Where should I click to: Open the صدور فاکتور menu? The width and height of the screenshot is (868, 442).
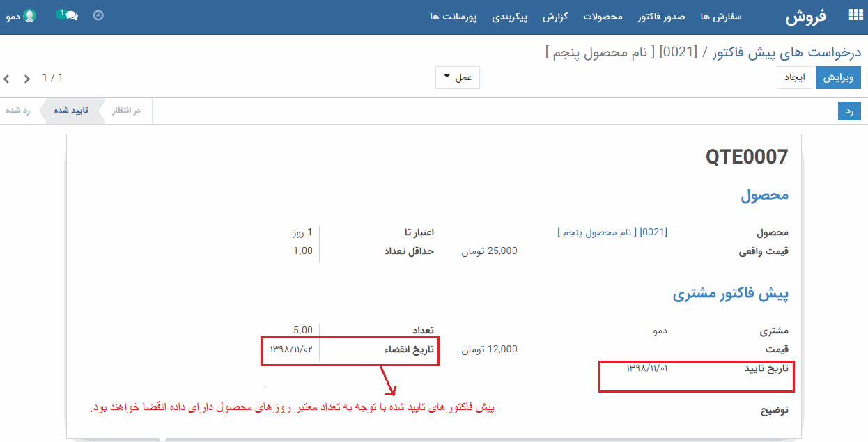tap(661, 17)
